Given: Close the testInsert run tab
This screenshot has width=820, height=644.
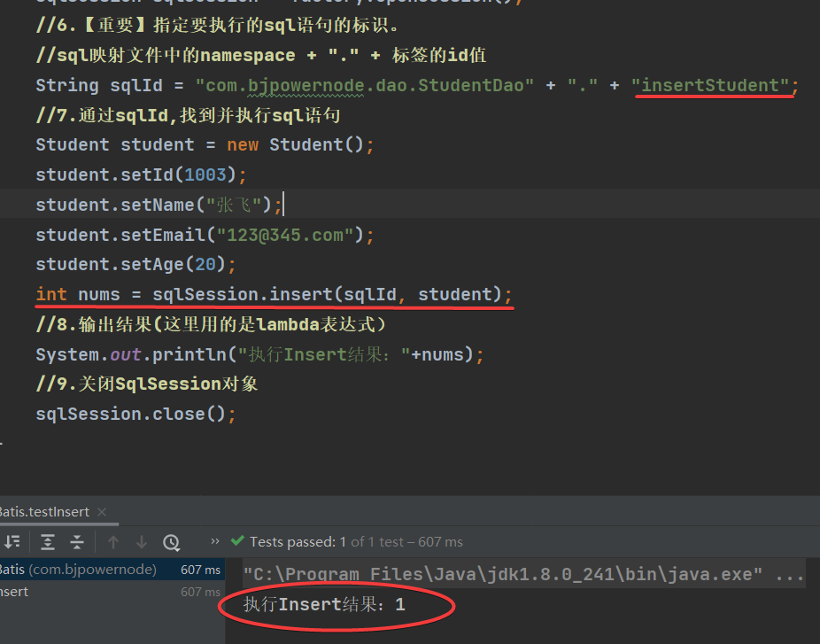Looking at the screenshot, I should tap(102, 512).
